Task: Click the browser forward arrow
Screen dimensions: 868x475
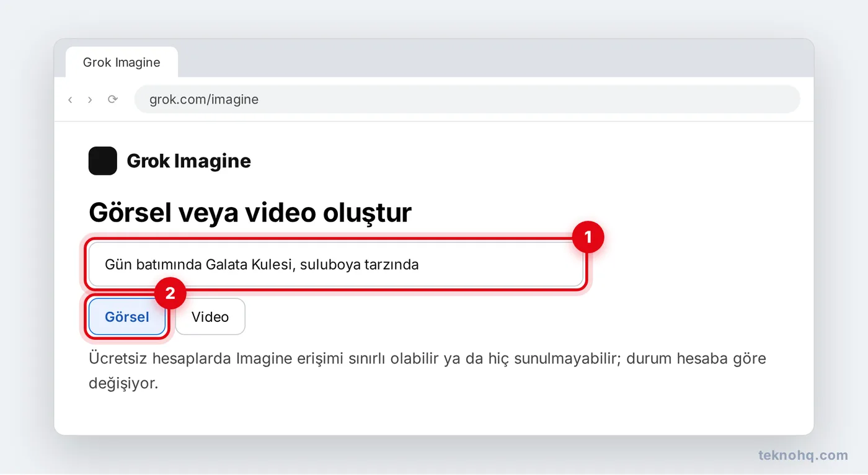Action: (x=90, y=99)
